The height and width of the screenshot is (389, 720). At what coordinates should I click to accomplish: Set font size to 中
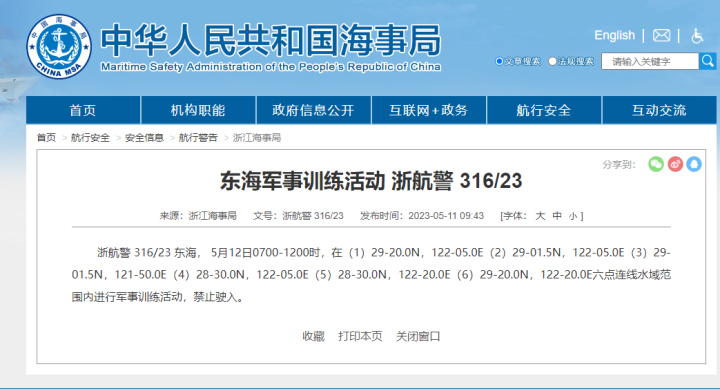[557, 216]
